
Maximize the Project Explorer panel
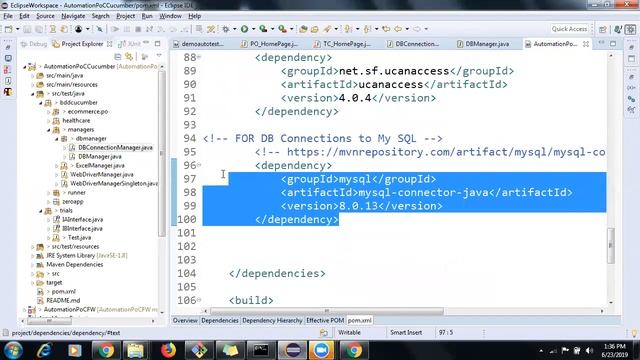point(158,43)
